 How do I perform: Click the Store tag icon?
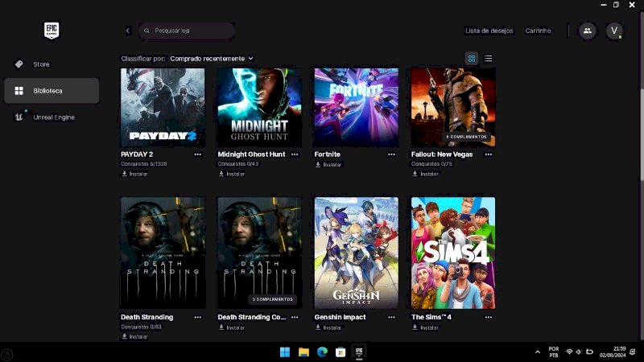(19, 64)
